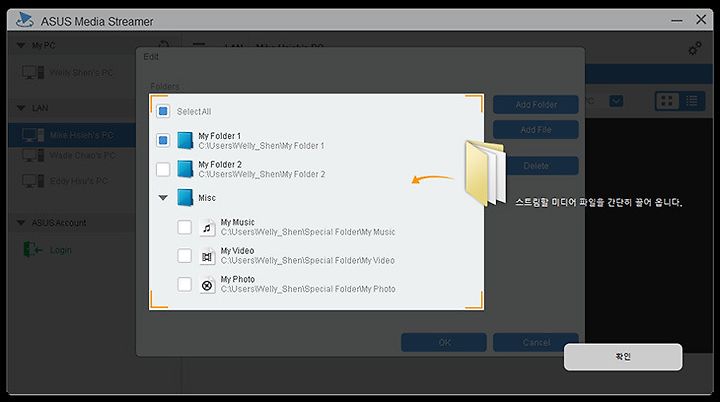Collapse the Misc folder group
The height and width of the screenshot is (402, 720).
point(163,198)
